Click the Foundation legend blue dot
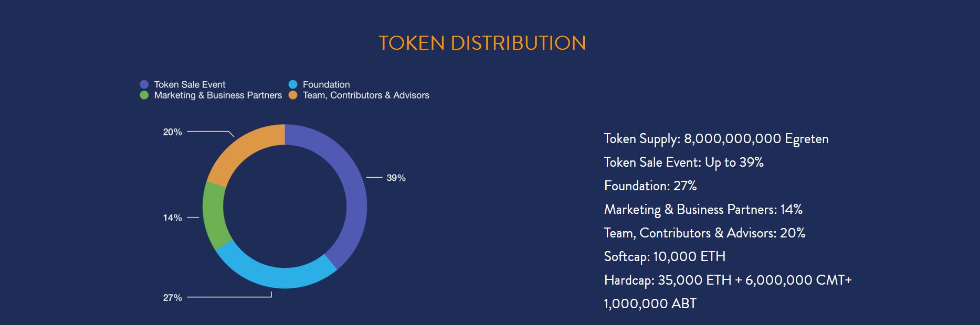 pyautogui.click(x=293, y=84)
